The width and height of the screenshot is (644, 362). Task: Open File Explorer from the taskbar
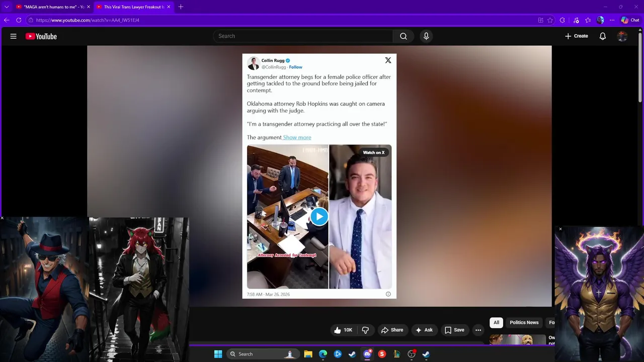(308, 354)
